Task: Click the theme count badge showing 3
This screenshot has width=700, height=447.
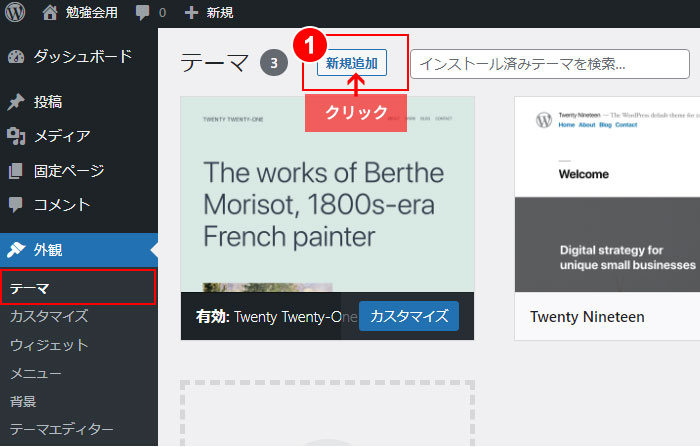Action: click(274, 63)
